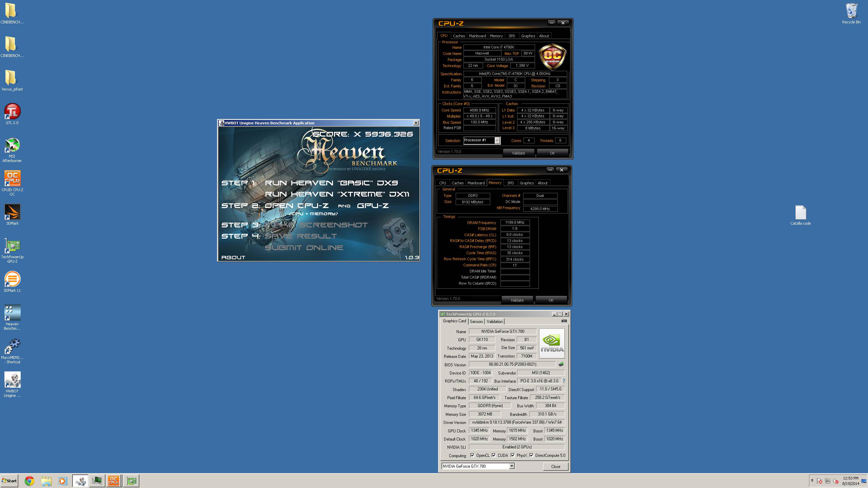Click the Show Desktop button on taskbar
868x488 pixels.
864,481
